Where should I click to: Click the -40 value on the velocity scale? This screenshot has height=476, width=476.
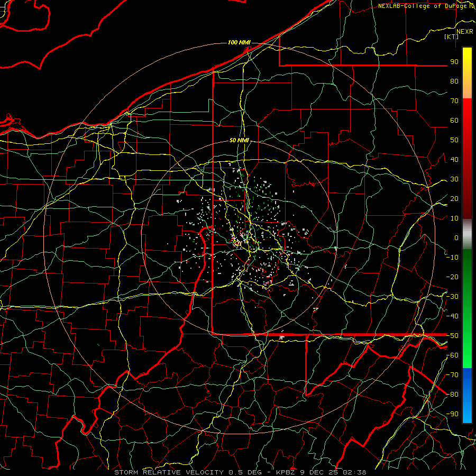[452, 316]
